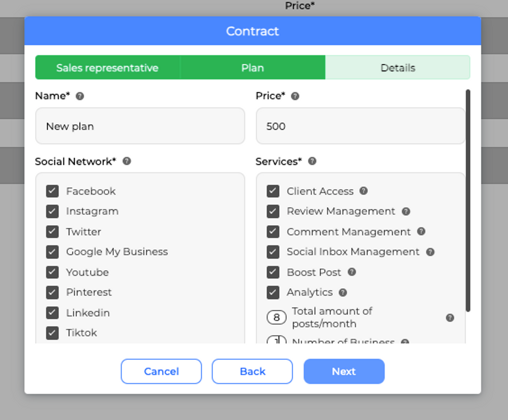Image resolution: width=508 pixels, height=420 pixels.
Task: Uncheck the Facebook checkbox
Action: tap(52, 191)
